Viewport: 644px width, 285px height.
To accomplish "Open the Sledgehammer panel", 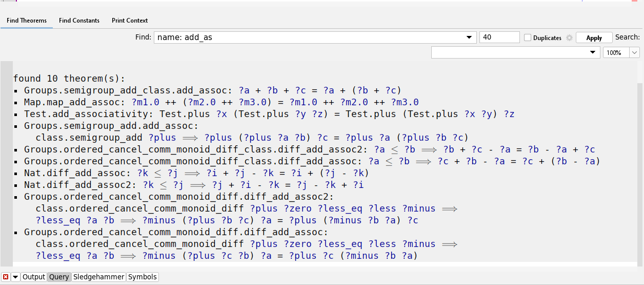I will (x=99, y=277).
